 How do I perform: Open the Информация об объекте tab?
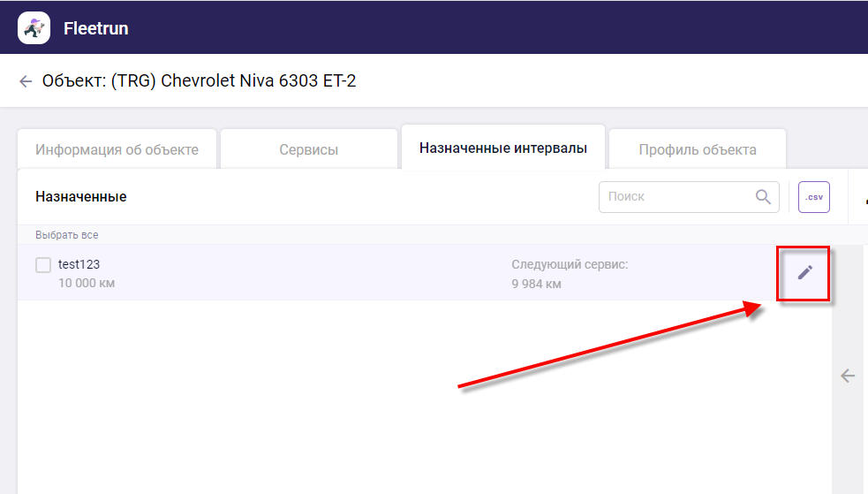117,149
